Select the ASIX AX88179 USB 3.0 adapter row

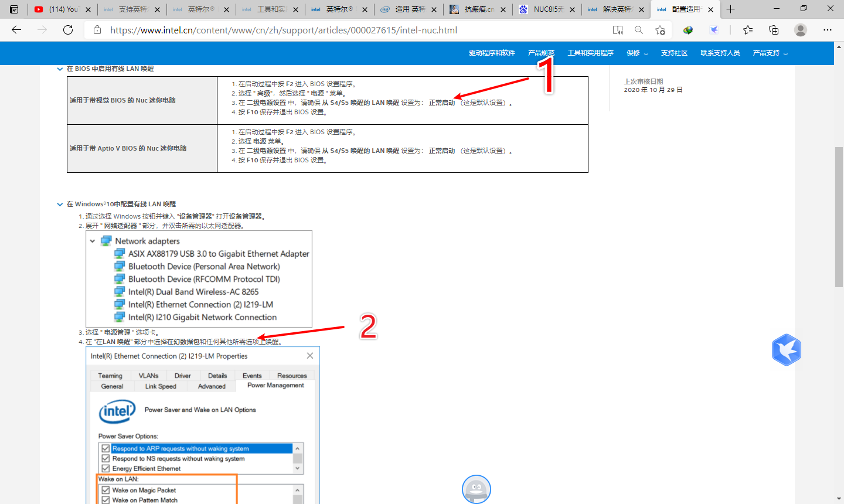coord(212,254)
